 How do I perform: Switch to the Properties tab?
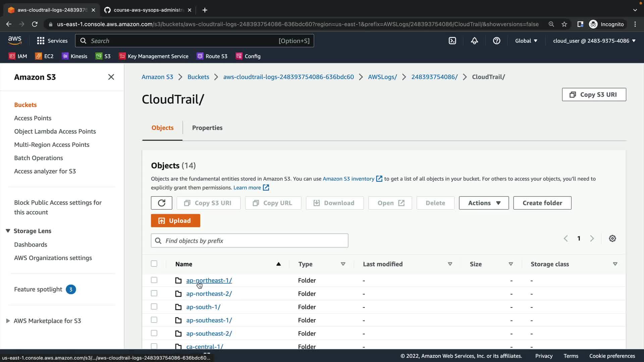207,128
